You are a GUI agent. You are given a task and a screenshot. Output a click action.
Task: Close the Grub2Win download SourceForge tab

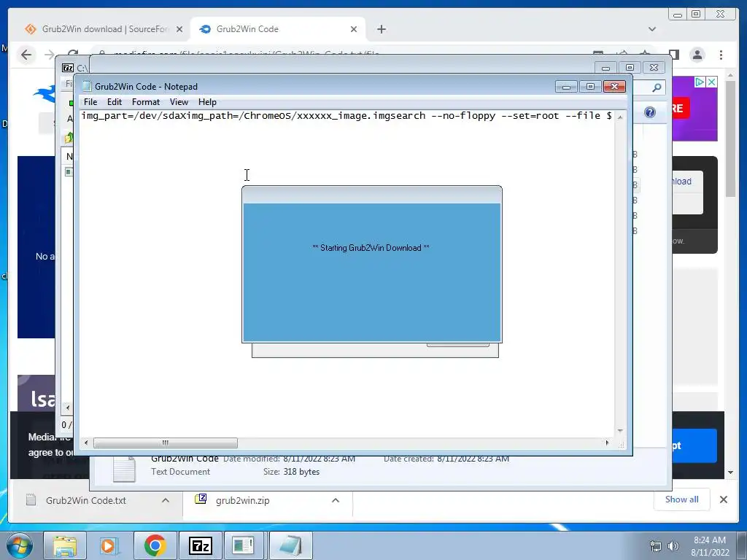(179, 29)
